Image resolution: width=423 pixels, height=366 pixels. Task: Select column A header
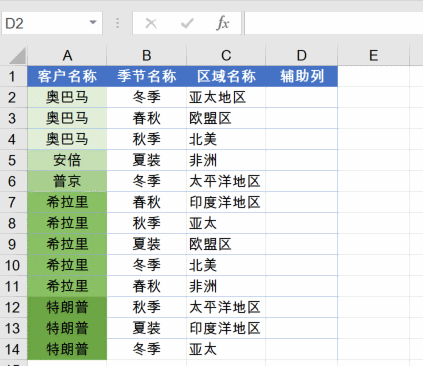(67, 55)
